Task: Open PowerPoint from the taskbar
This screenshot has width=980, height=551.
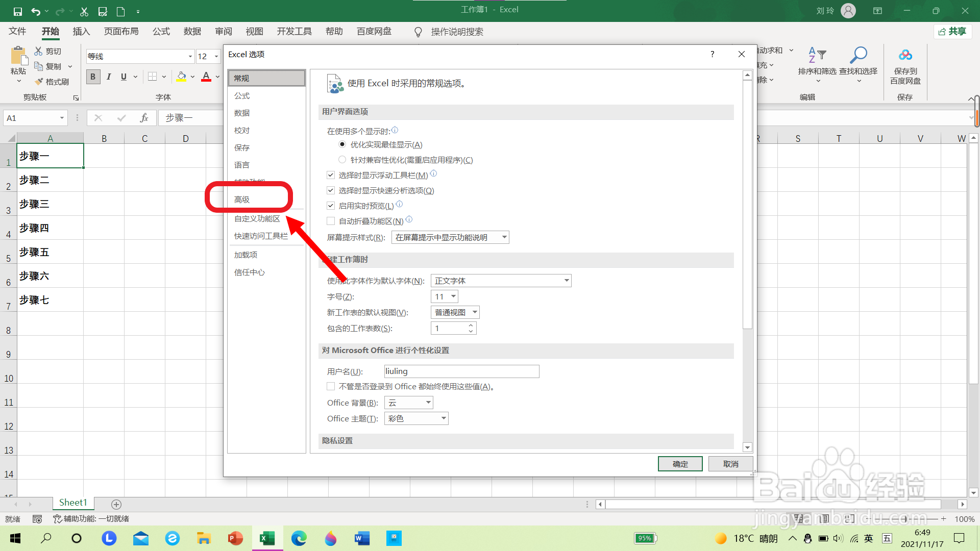Action: 235,538
